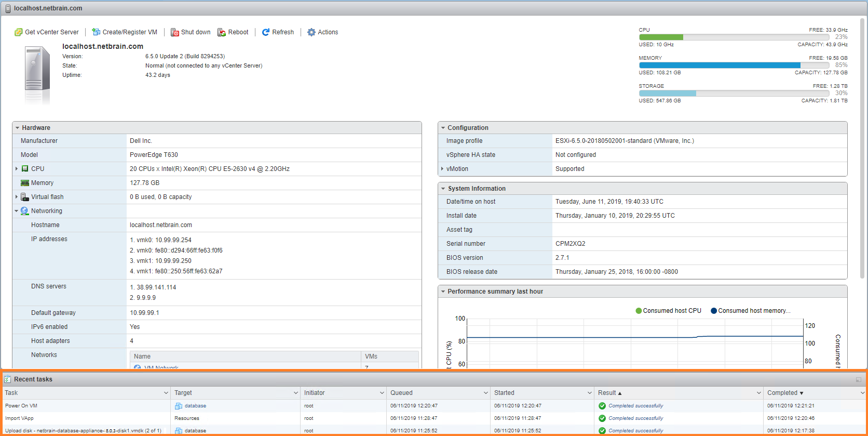Image resolution: width=868 pixels, height=436 pixels.
Task: Click the Reboot button
Action: click(x=233, y=32)
